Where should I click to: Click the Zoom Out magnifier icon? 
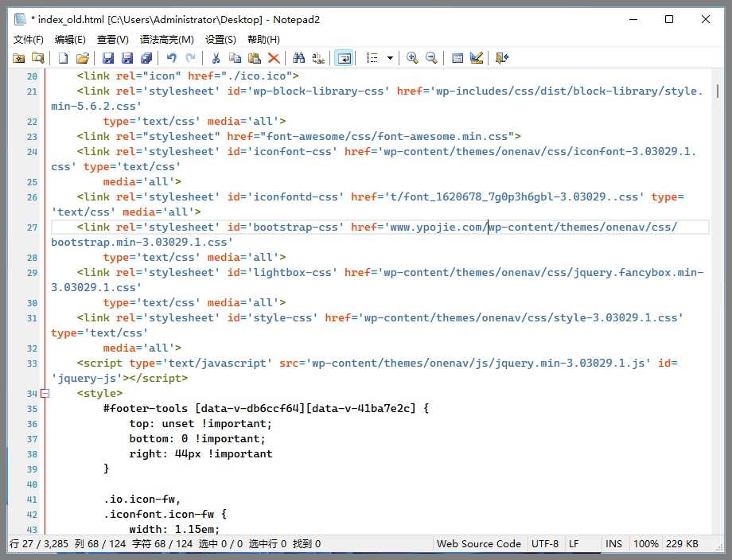[431, 58]
